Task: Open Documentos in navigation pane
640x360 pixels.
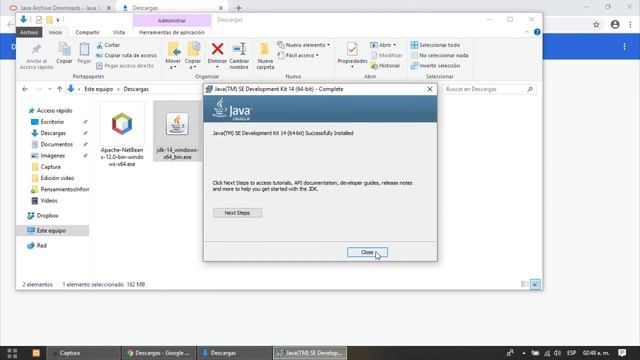Action: click(56, 144)
